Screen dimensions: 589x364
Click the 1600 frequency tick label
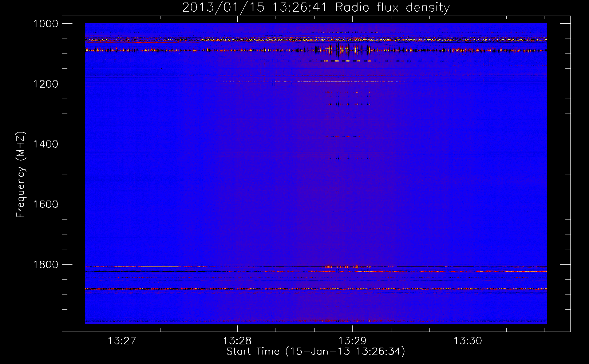[x=46, y=204]
